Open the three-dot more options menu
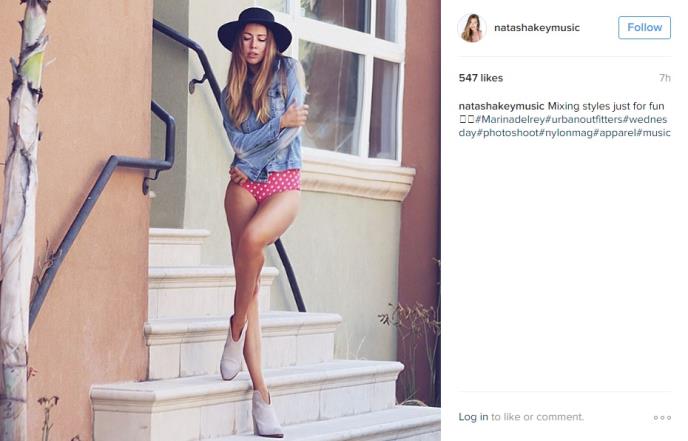Viewport: 688px width, 441px height. pos(662,417)
